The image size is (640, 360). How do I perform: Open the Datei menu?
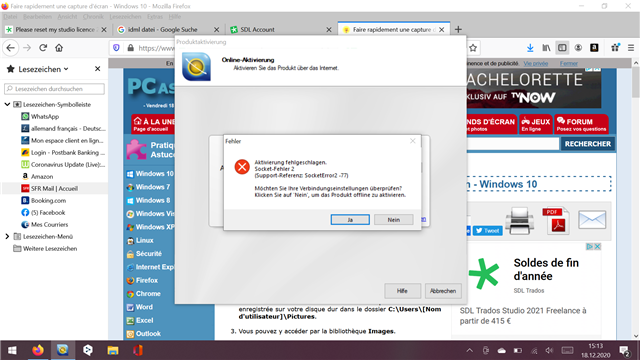click(x=10, y=16)
